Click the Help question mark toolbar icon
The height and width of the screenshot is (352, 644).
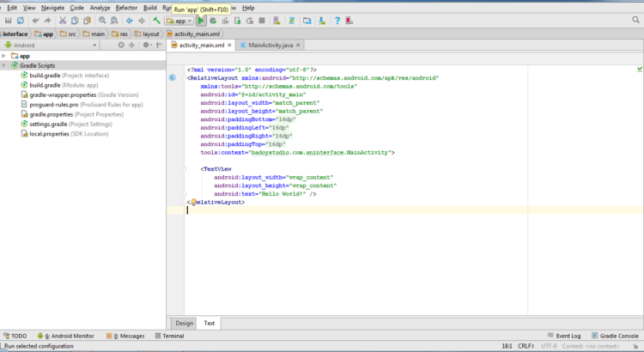337,21
